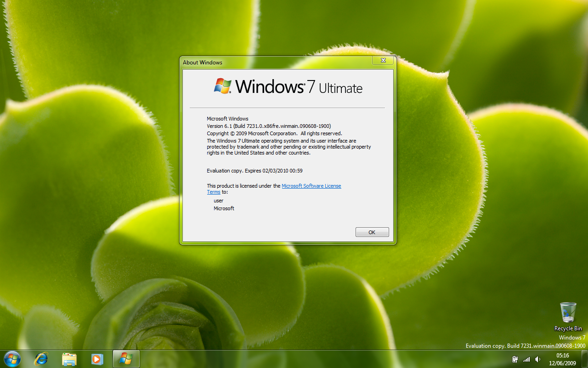The height and width of the screenshot is (368, 588).
Task: Click the Windows flag logo in dialog
Action: 223,86
